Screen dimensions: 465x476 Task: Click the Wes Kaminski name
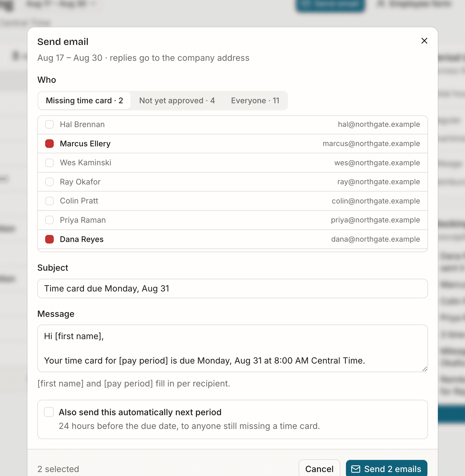[x=85, y=163]
